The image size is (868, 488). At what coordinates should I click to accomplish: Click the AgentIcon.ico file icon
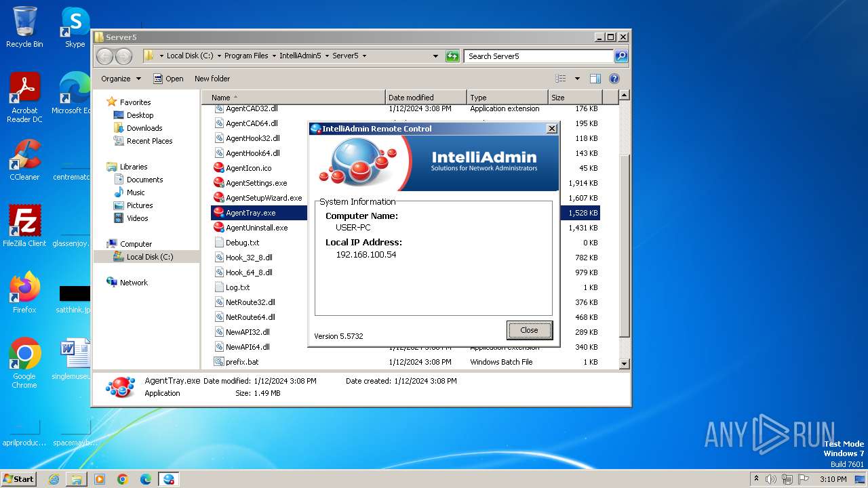click(219, 168)
